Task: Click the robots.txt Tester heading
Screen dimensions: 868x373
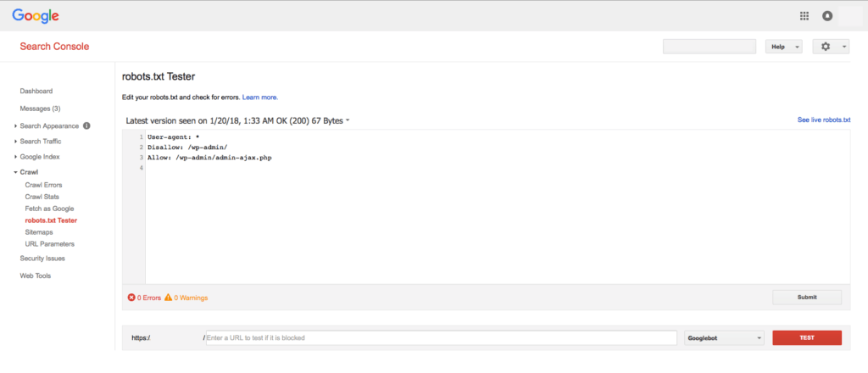Action: tap(159, 77)
